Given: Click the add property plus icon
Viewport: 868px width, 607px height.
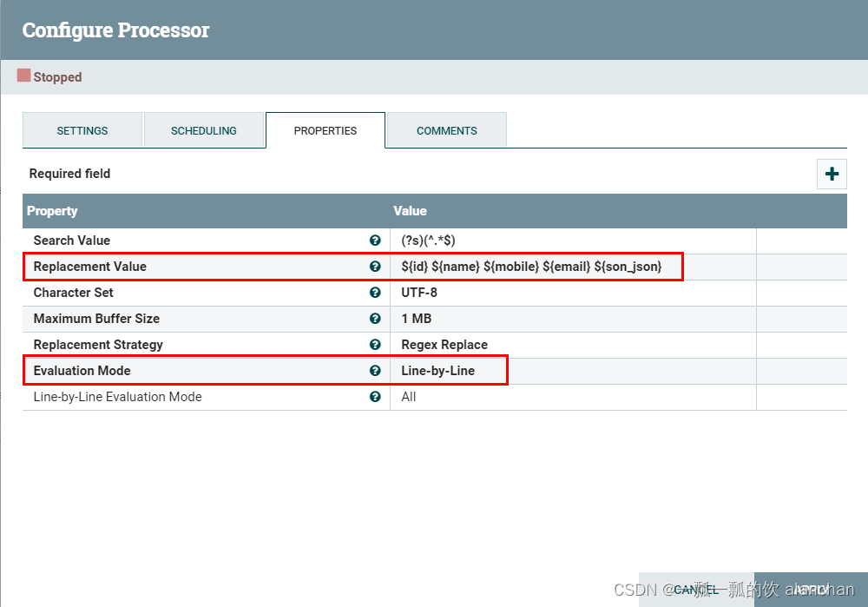Looking at the screenshot, I should pyautogui.click(x=832, y=174).
